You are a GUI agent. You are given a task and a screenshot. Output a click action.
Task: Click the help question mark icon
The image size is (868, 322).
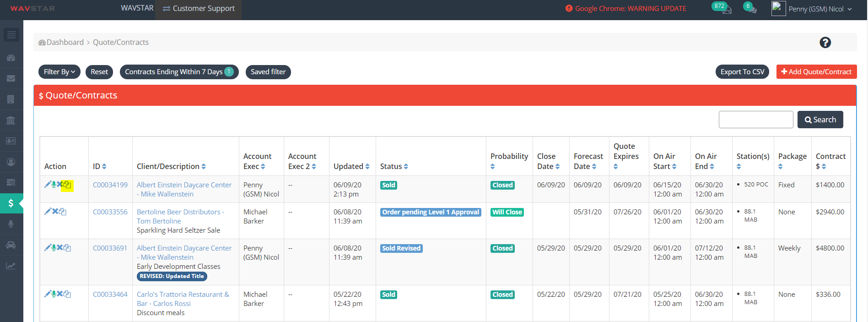pyautogui.click(x=825, y=43)
